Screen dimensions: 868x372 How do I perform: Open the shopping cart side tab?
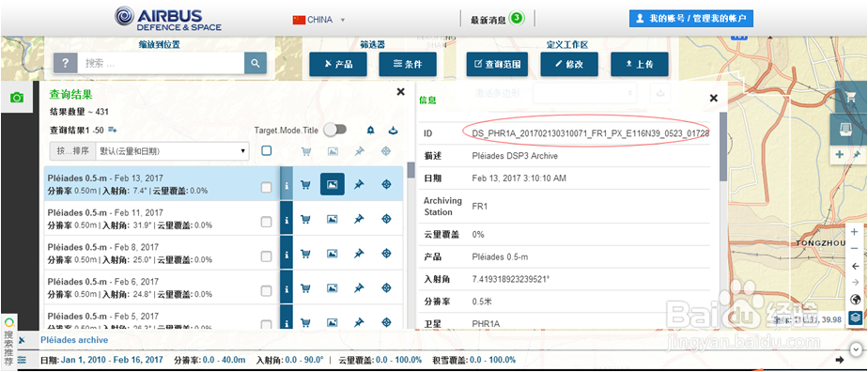850,97
